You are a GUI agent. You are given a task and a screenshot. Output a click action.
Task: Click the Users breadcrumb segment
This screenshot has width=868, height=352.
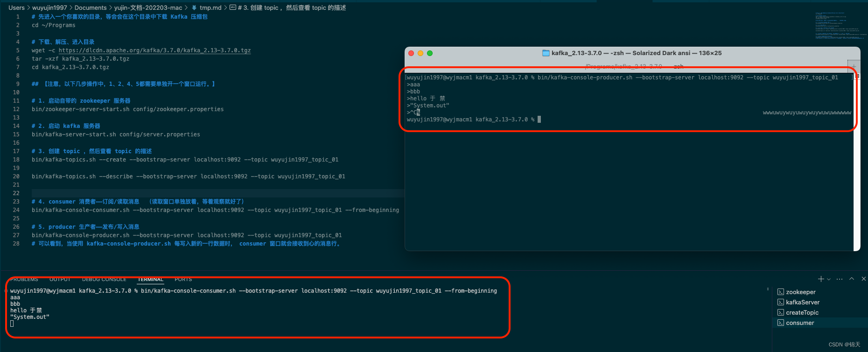pos(16,7)
